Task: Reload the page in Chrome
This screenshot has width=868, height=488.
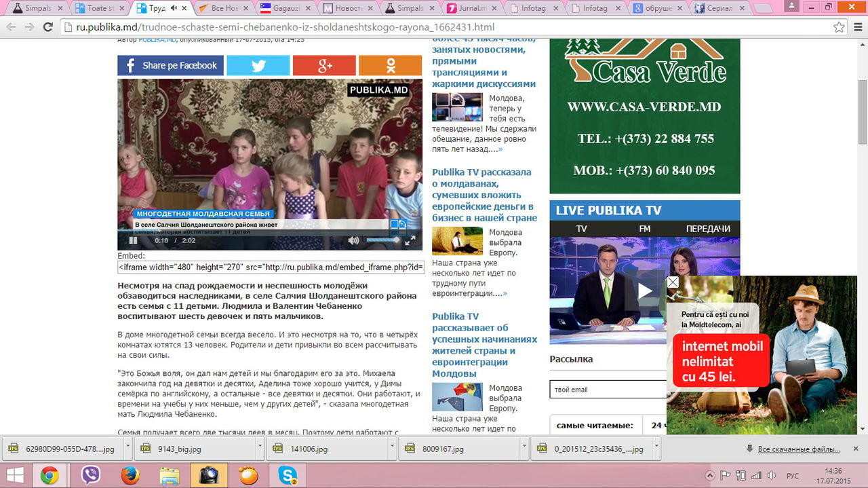Action: [x=47, y=27]
